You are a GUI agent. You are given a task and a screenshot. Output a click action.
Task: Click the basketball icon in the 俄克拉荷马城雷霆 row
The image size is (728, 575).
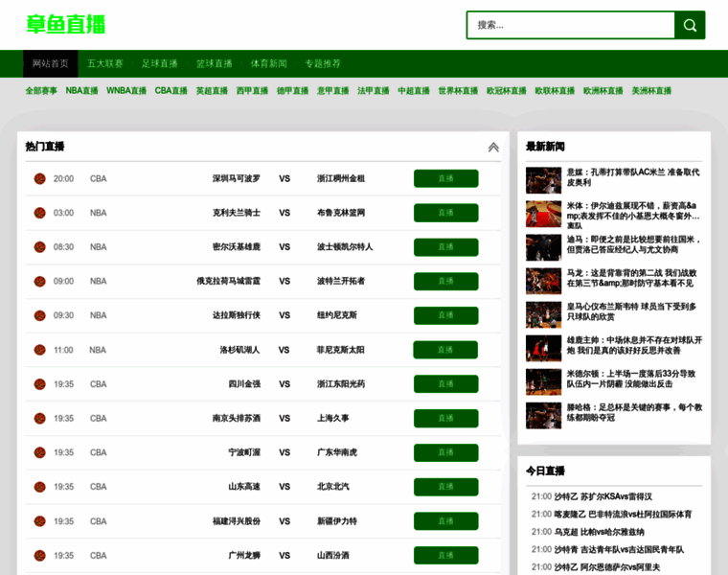(x=40, y=281)
